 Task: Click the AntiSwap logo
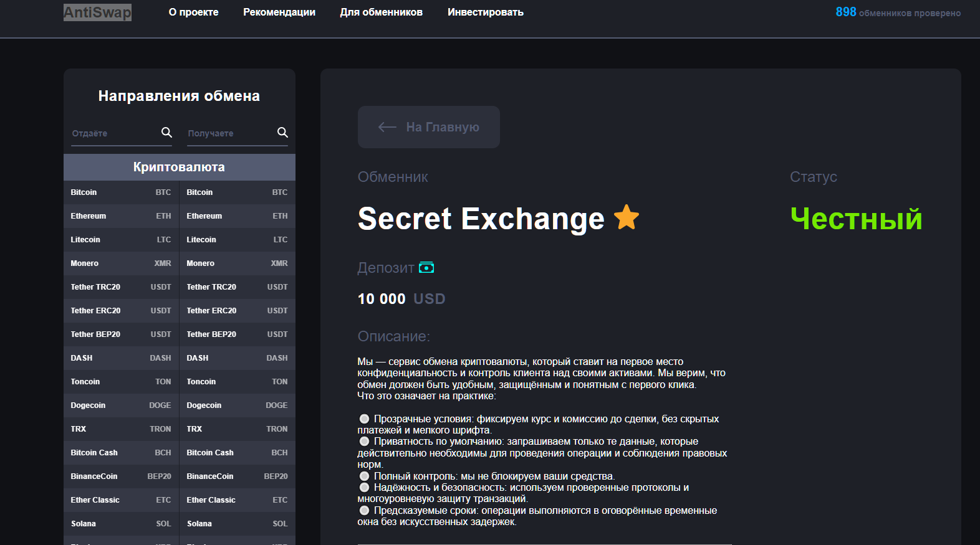(97, 12)
